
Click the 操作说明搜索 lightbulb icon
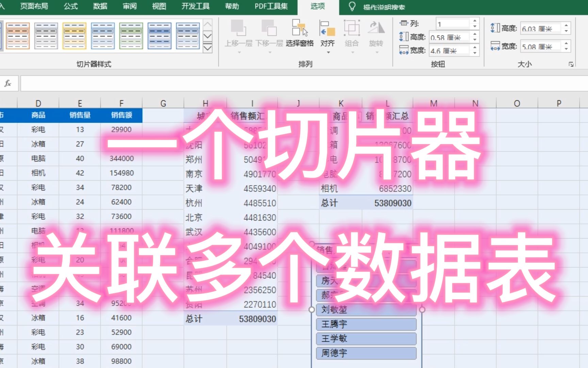pyautogui.click(x=352, y=6)
